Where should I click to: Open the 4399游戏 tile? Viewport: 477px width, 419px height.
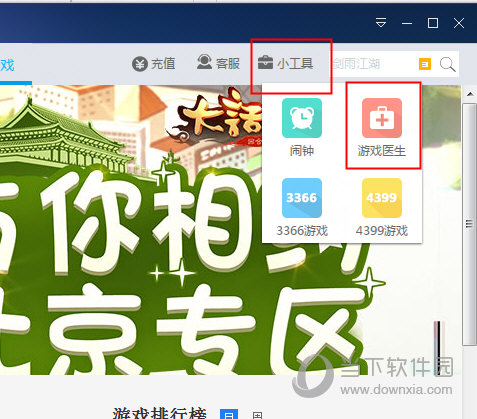382,207
